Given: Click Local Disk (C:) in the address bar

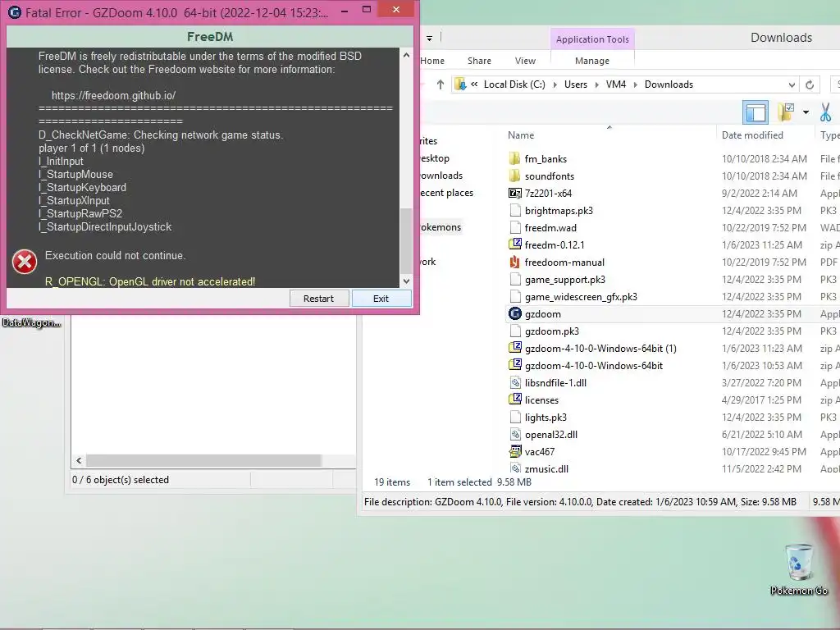Looking at the screenshot, I should point(514,84).
